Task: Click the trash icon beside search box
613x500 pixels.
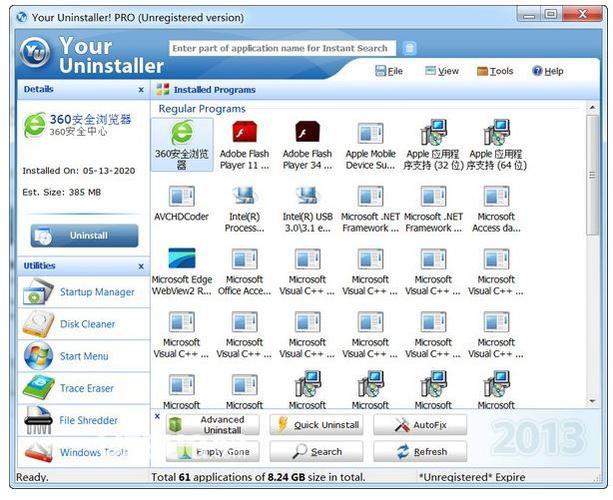Action: 409,48
